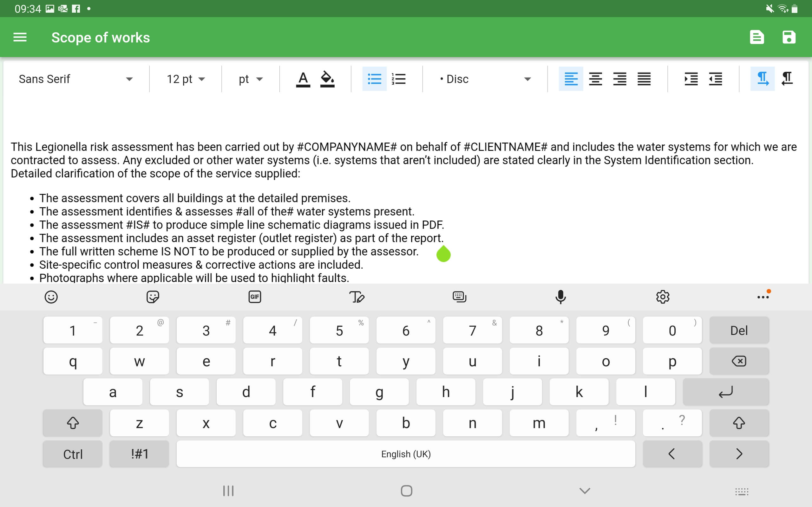The width and height of the screenshot is (812, 507).
Task: Toggle the right-to-left text direction
Action: [x=788, y=78]
